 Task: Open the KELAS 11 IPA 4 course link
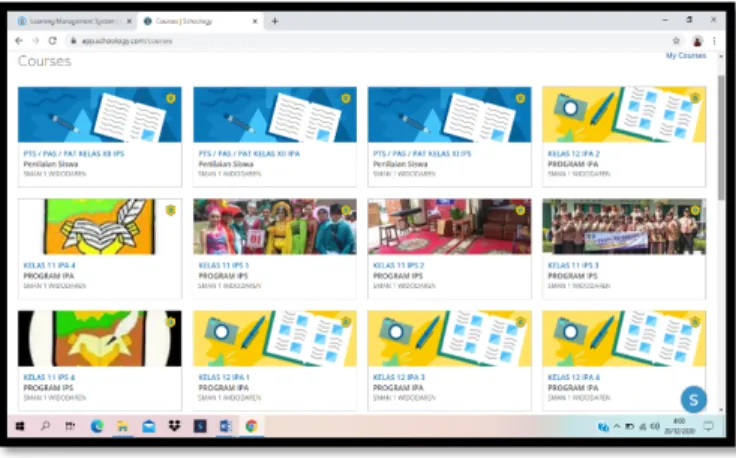(49, 265)
